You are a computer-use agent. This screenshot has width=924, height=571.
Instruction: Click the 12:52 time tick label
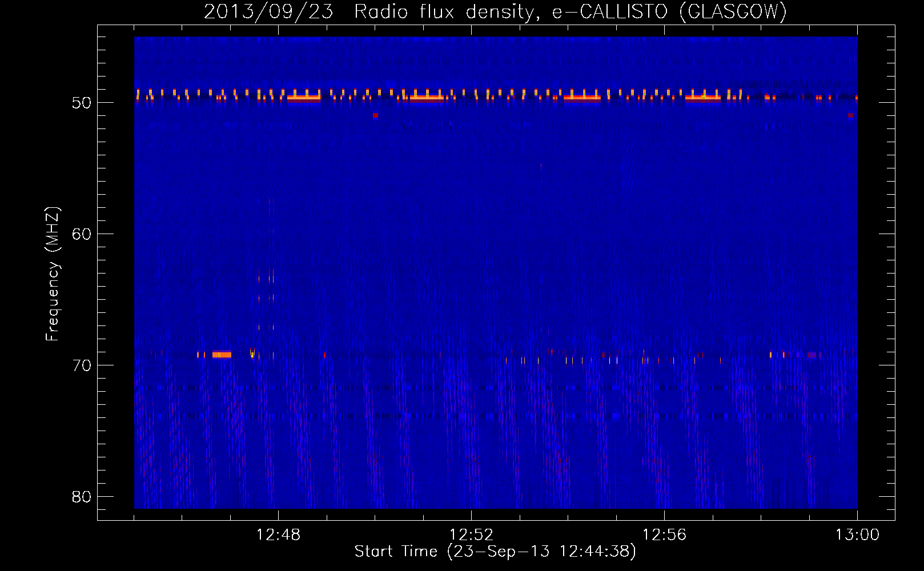pyautogui.click(x=471, y=535)
